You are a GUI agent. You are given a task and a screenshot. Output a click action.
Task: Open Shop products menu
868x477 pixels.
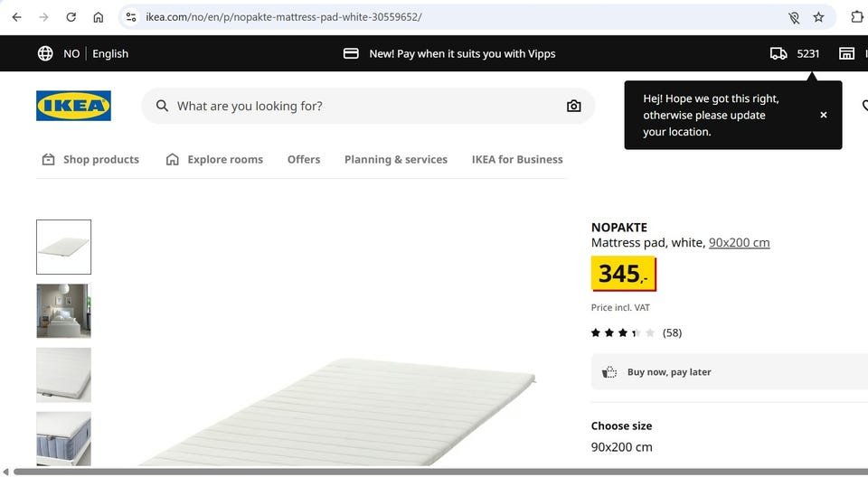[x=90, y=159]
